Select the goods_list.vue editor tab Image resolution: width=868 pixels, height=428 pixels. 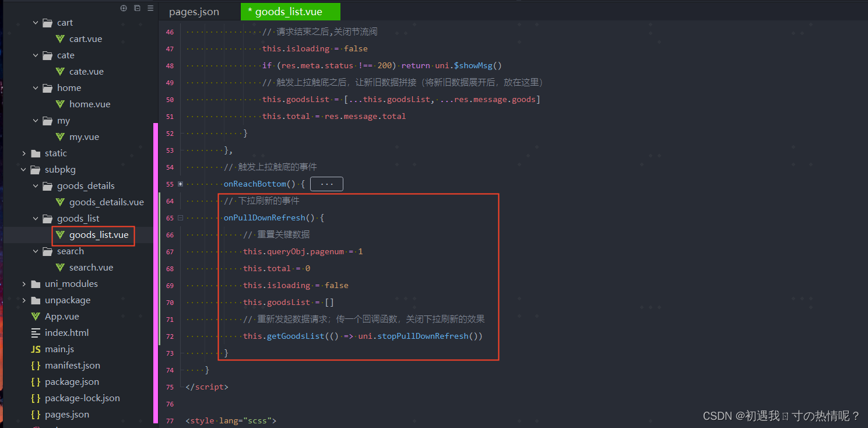click(x=290, y=12)
